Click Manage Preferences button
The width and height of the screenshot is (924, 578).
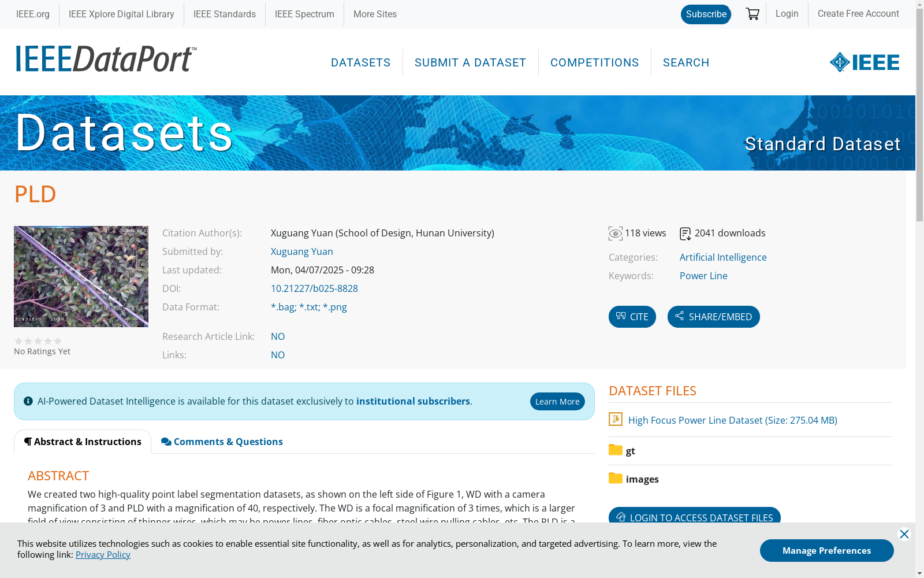827,550
